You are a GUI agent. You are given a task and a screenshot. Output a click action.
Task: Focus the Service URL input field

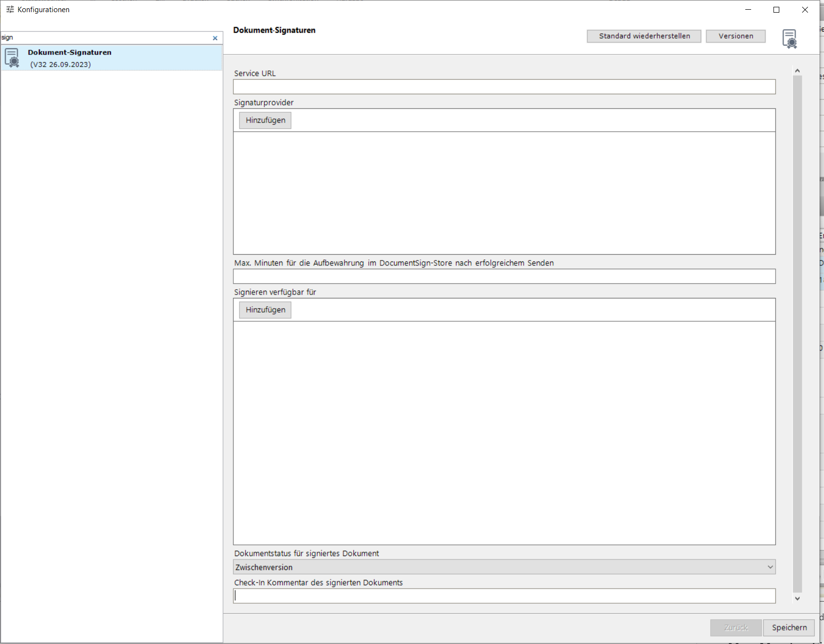504,87
